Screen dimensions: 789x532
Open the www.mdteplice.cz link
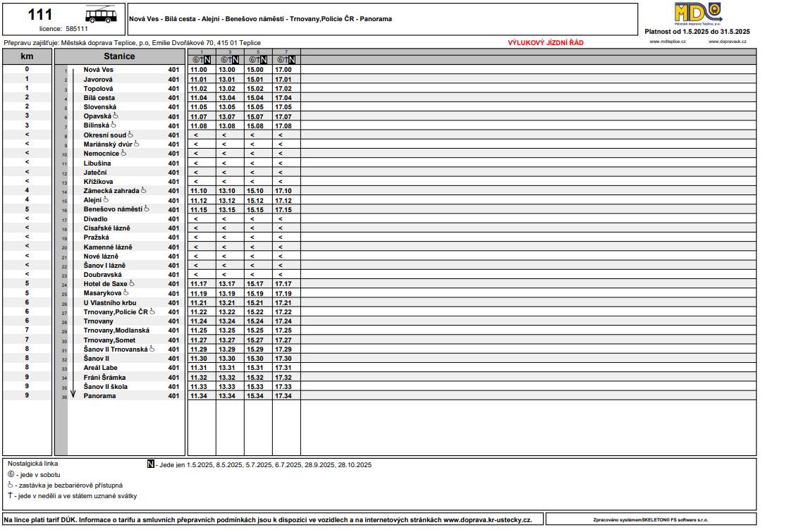[x=666, y=42]
